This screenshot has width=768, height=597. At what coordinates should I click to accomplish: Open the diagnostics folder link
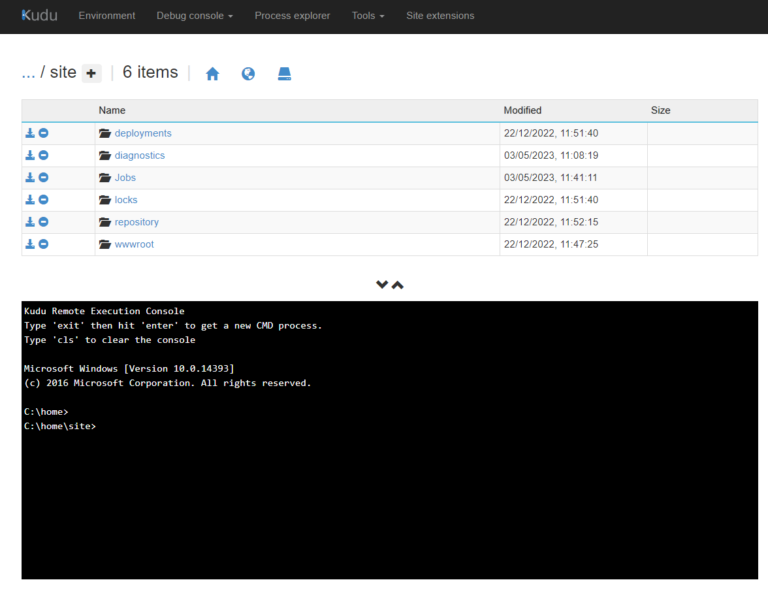[x=140, y=155]
